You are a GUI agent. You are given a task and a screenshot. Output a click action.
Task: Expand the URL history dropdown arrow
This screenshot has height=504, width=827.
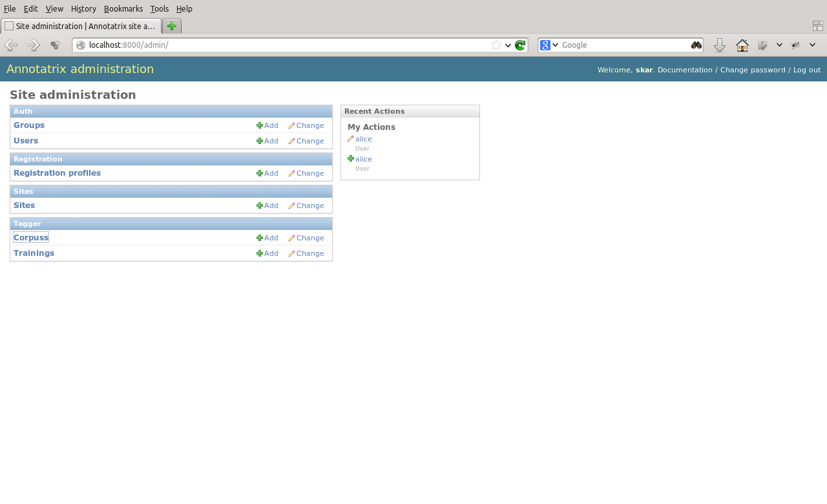(x=508, y=45)
